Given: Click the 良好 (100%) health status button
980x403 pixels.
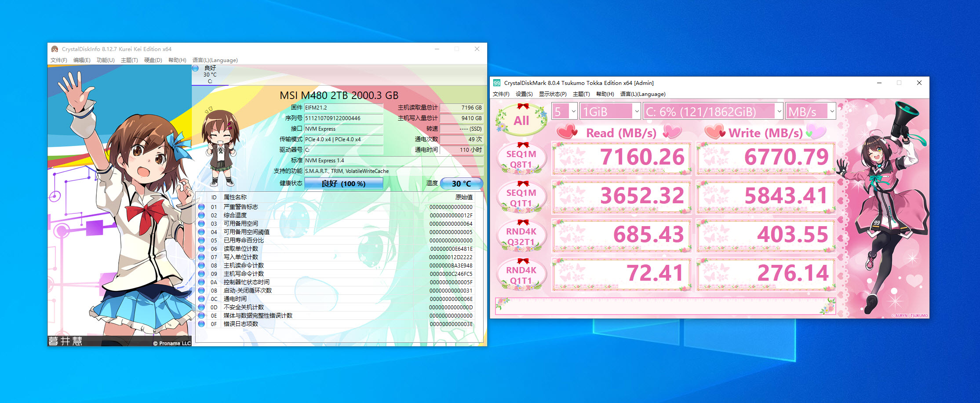Looking at the screenshot, I should click(x=343, y=183).
